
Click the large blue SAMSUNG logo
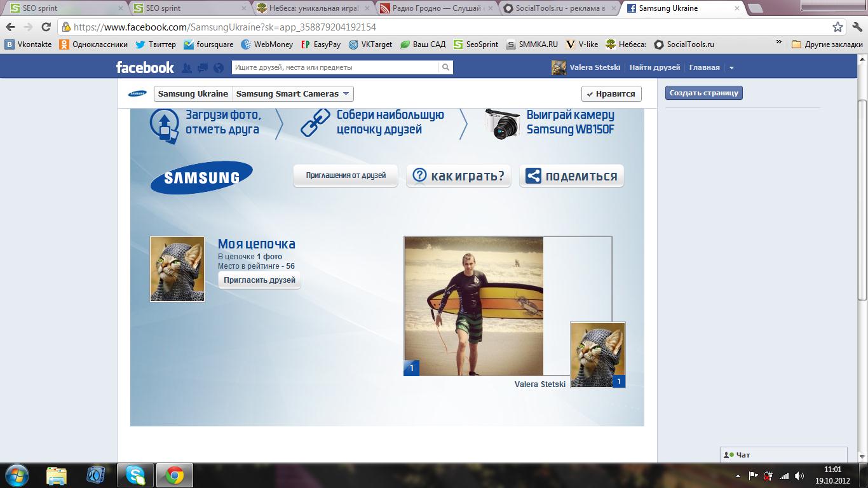(201, 177)
